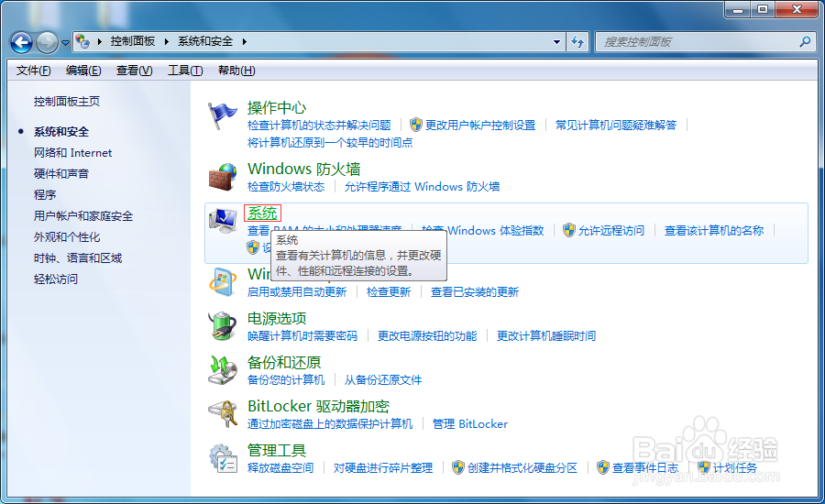The image size is (825, 504).
Task: Go back with the Back arrow button
Action: point(22,42)
